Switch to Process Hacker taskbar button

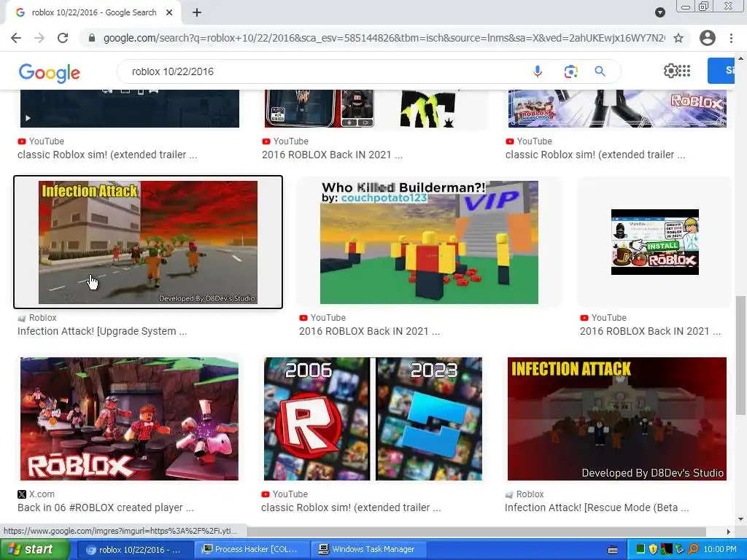251,550
